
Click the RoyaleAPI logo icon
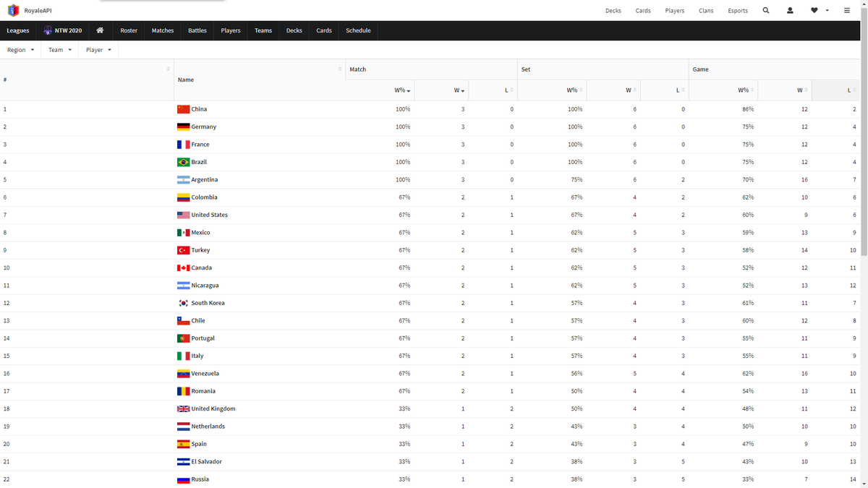pos(13,11)
